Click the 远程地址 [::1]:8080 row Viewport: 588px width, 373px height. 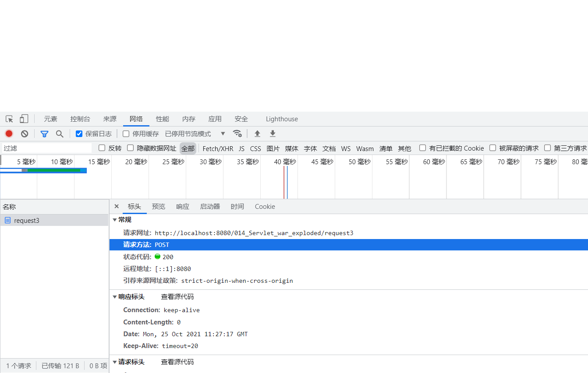[349, 269]
